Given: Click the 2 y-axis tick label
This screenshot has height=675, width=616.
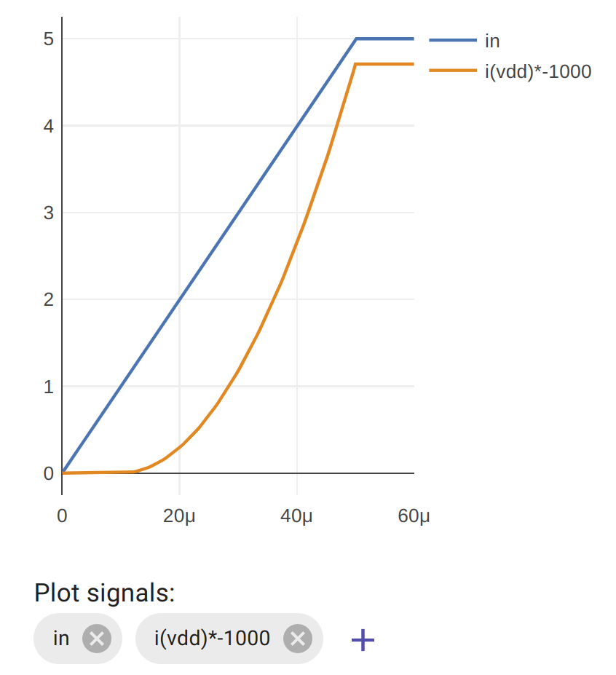Looking at the screenshot, I should coord(49,299).
